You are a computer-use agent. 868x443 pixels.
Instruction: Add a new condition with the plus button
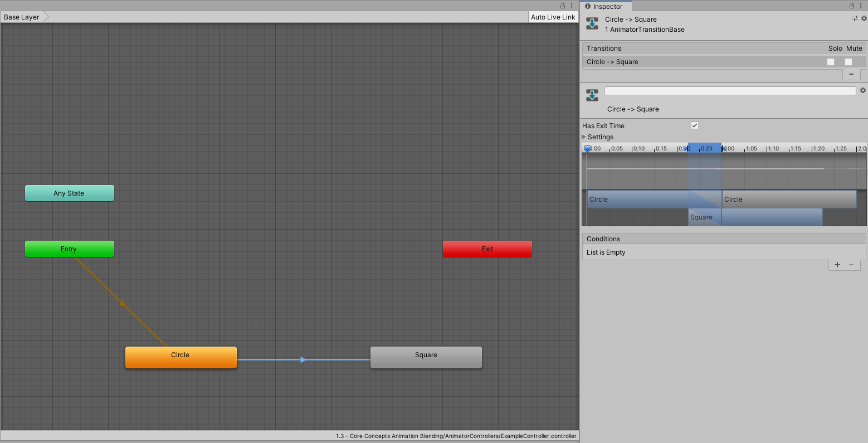(837, 265)
